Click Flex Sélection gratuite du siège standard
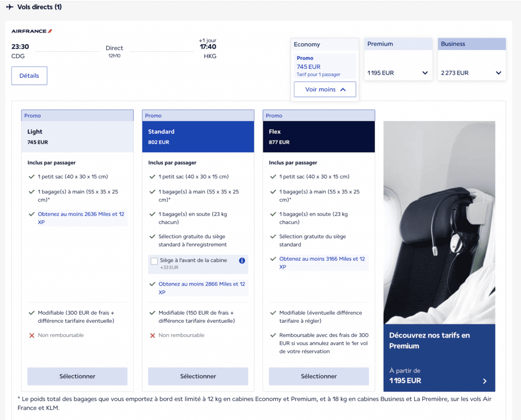This screenshot has height=420, width=521. point(312,240)
